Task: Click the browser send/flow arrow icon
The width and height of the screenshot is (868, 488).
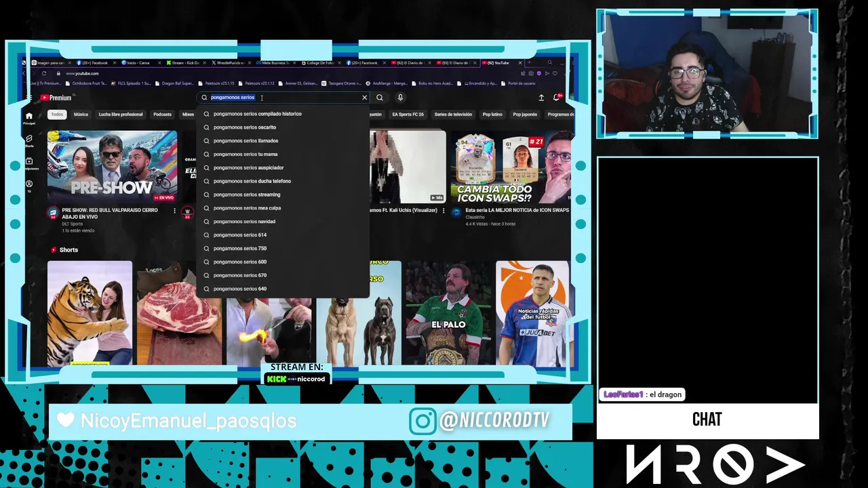Action: point(547,73)
